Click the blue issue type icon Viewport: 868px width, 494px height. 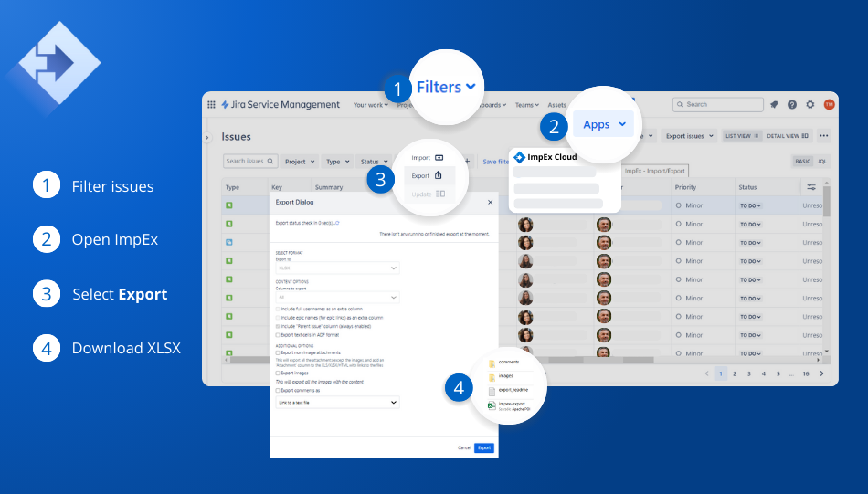point(229,242)
